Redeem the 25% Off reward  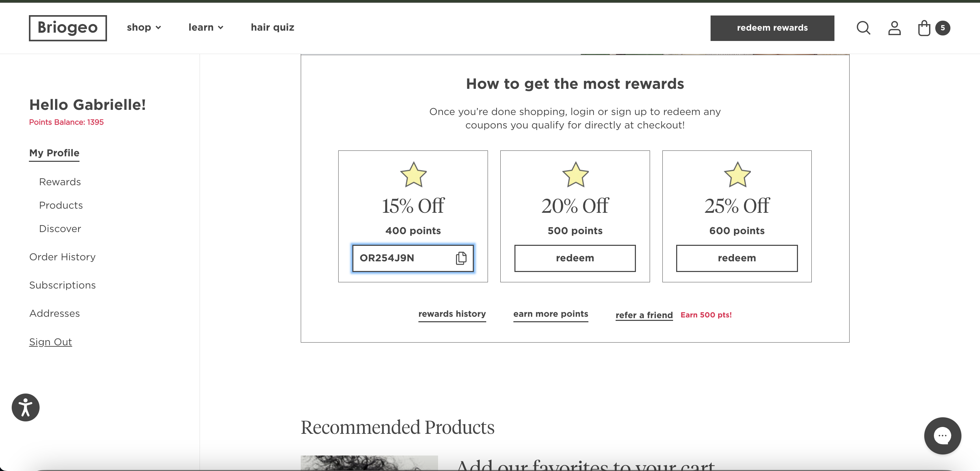tap(736, 258)
